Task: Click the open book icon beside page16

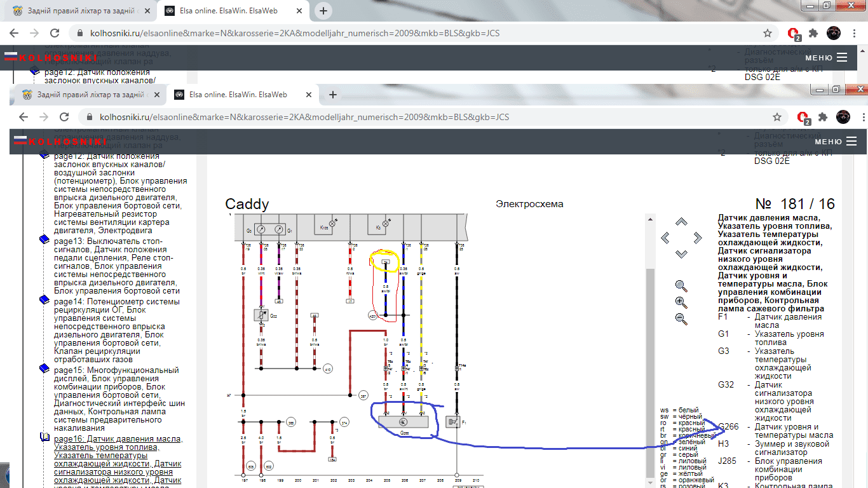Action: click(44, 437)
